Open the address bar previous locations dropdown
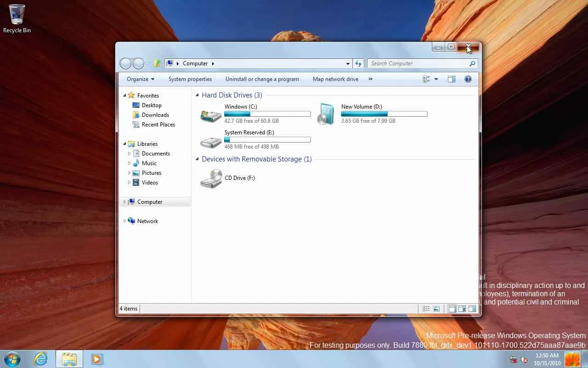 pos(348,63)
